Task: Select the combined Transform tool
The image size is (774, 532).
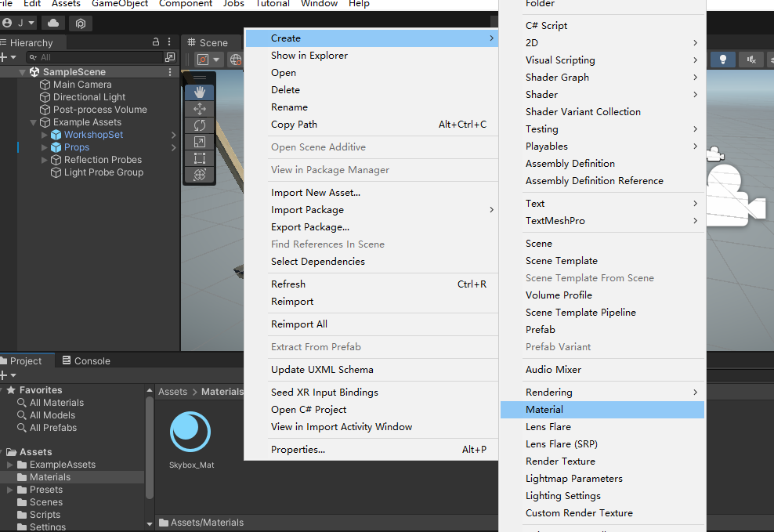Action: [x=200, y=175]
